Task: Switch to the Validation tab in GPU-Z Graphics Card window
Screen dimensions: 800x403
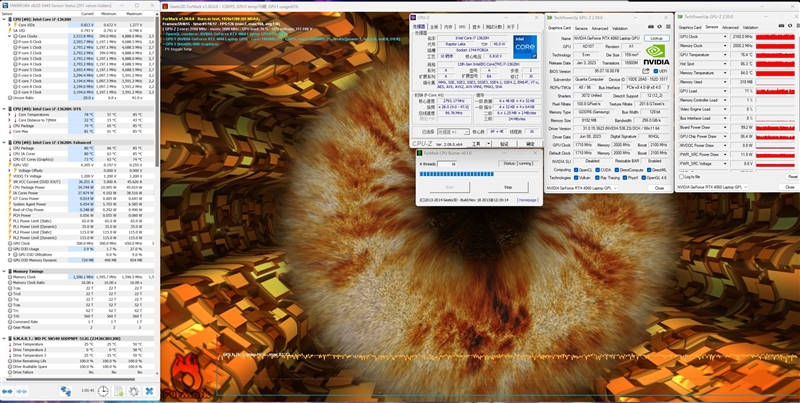Action: pyautogui.click(x=620, y=29)
